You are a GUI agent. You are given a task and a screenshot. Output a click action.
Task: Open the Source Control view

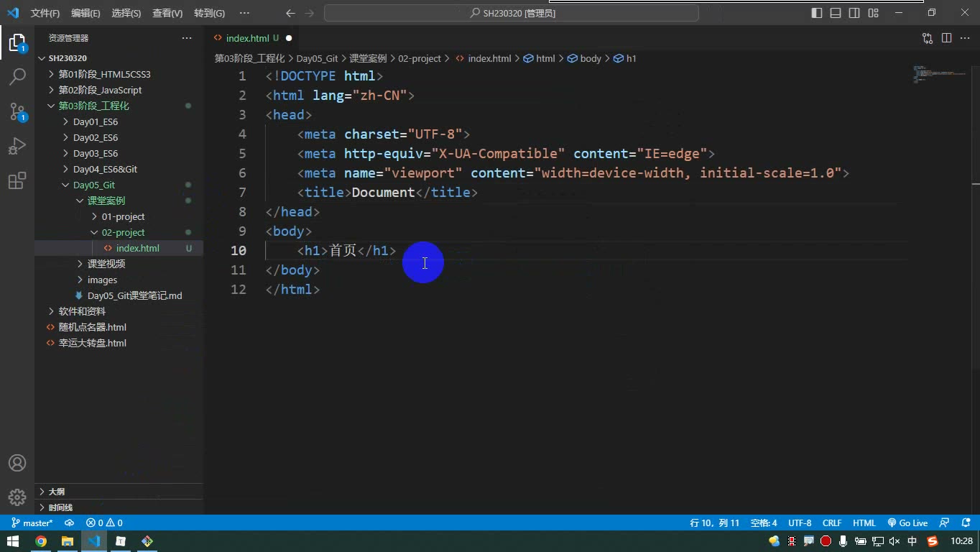click(x=17, y=111)
